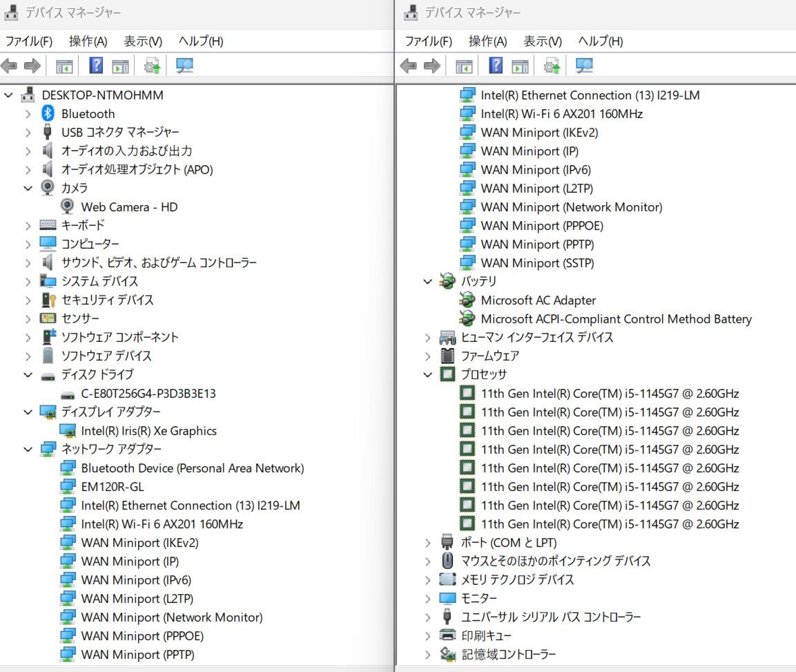This screenshot has width=796, height=672.
Task: Click the Bluetooth category icon
Action: [48, 113]
